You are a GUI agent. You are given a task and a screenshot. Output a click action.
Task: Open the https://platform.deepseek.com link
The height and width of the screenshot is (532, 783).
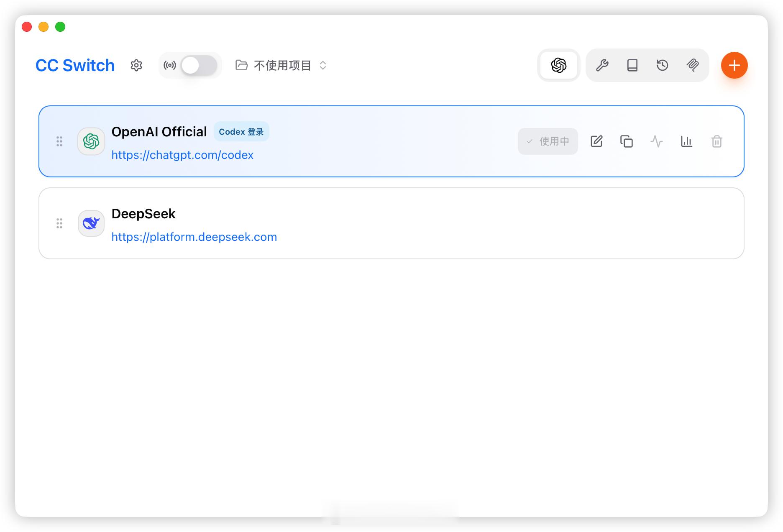(194, 237)
